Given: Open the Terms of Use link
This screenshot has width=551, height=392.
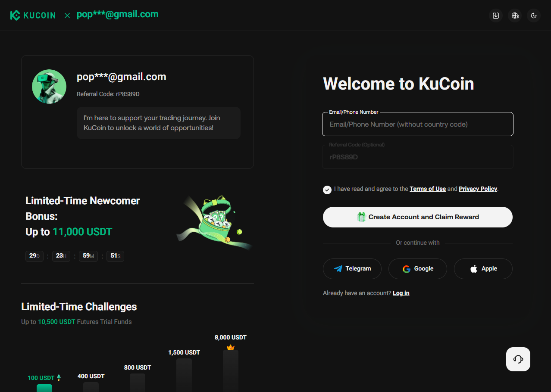Looking at the screenshot, I should [x=427, y=189].
